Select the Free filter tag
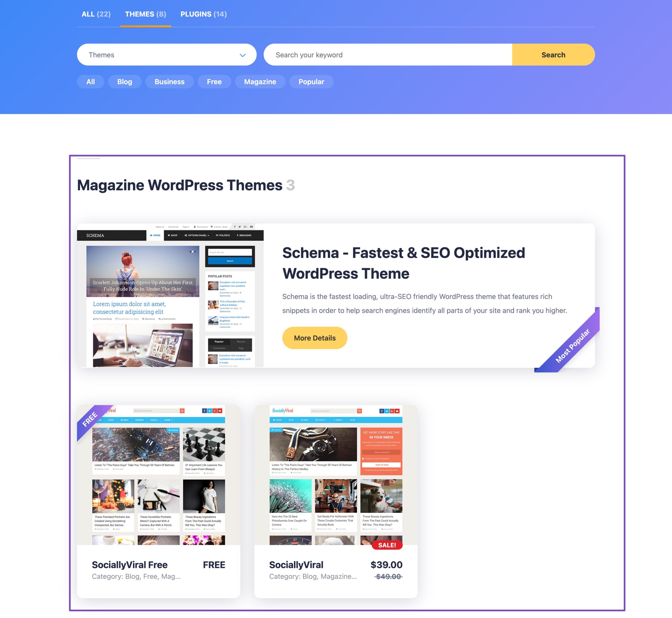This screenshot has width=672, height=618. pos(214,81)
